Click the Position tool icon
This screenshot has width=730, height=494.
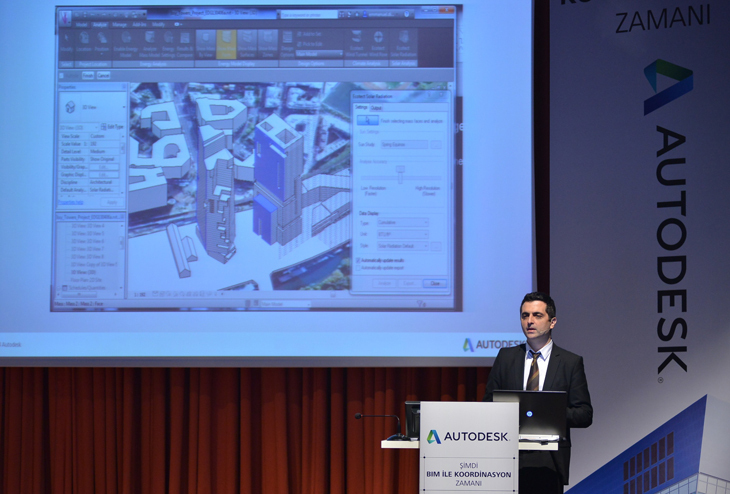tap(102, 37)
